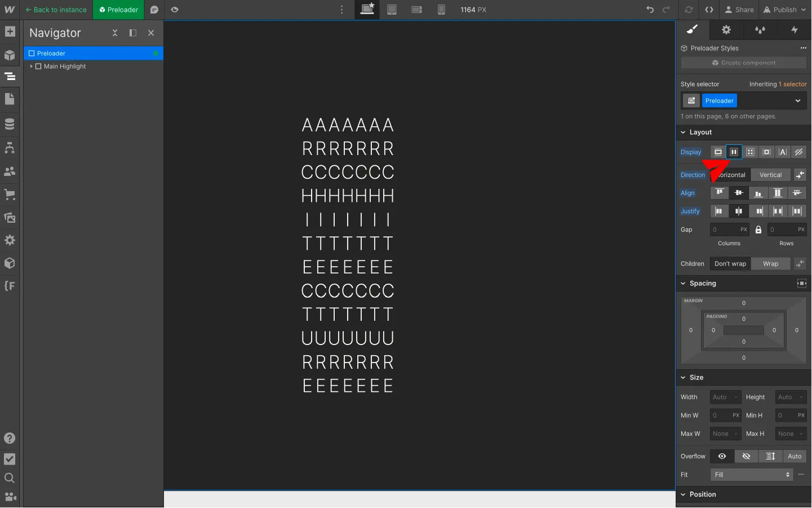Viewport: 812px width, 508px height.
Task: Click the Webflow logo menu
Action: click(10, 10)
